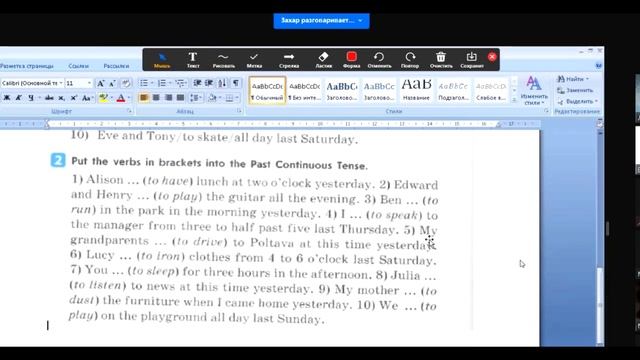Image resolution: width=640 pixels, height=360 pixels.
Task: Center align text
Action: point(156,98)
